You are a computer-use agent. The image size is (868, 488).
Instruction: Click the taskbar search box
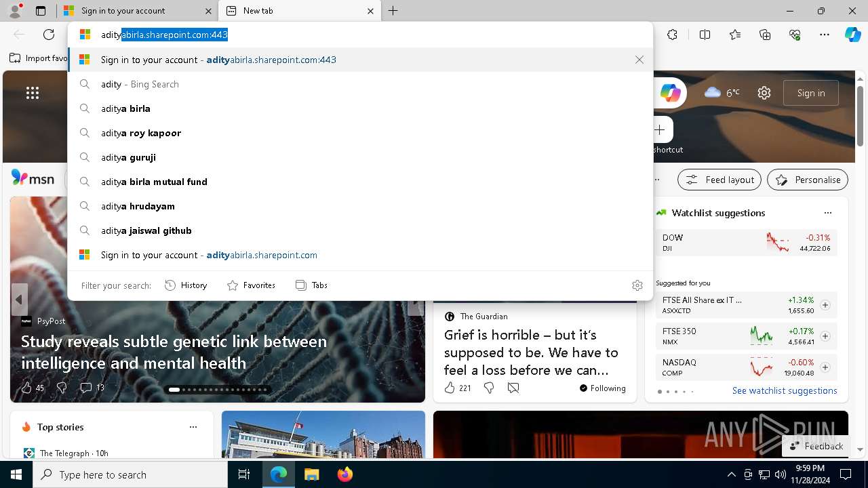click(130, 475)
